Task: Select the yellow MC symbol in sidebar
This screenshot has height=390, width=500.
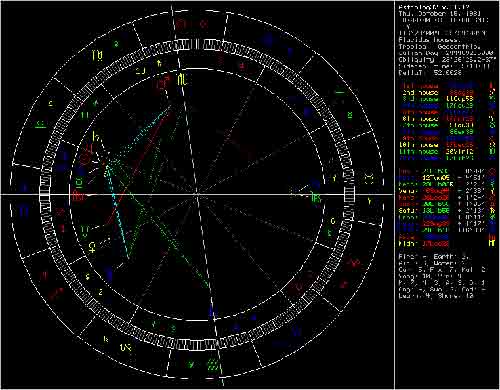Action: (x=492, y=244)
